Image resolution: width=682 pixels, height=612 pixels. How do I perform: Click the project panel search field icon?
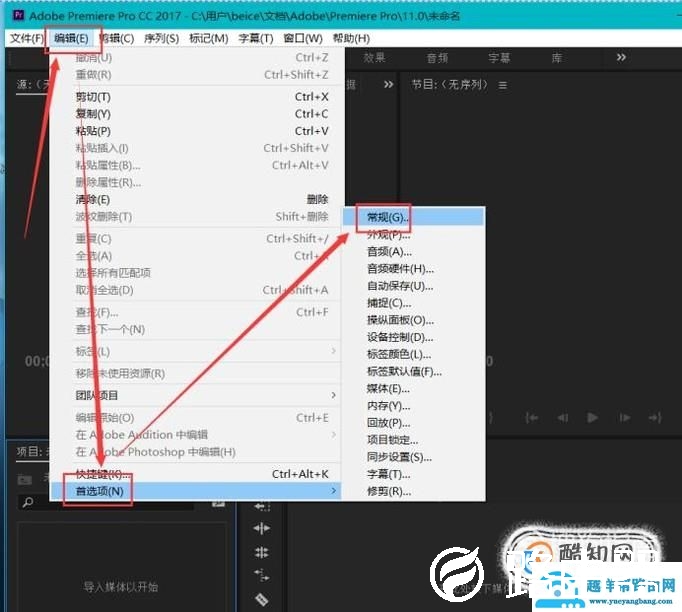point(28,502)
